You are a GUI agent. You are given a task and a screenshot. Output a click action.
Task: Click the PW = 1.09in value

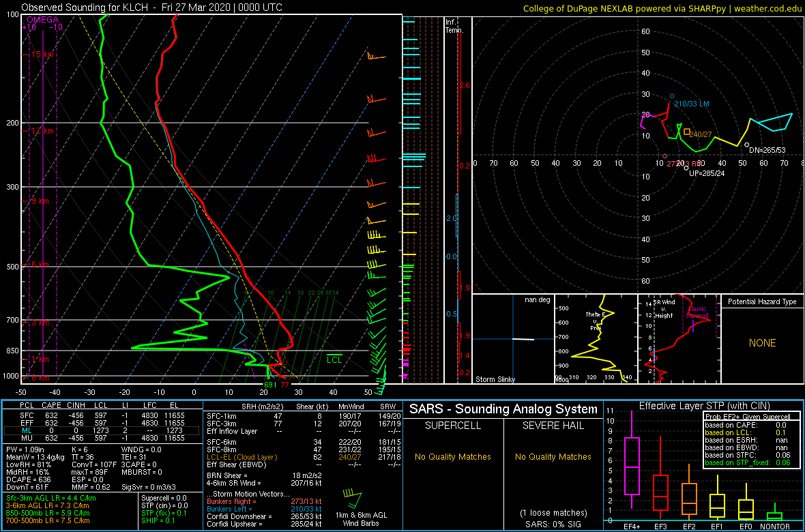27,449
